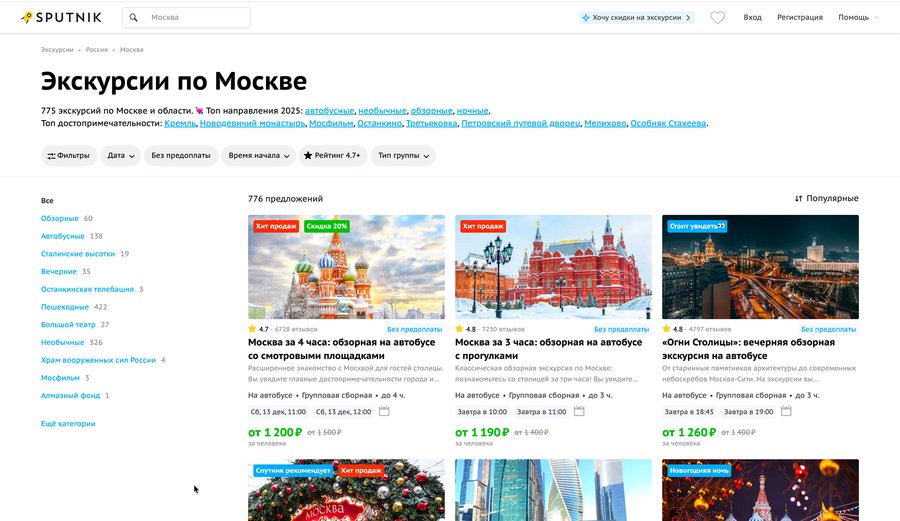Viewport: 900px width, 521px height.
Task: Open the Кремль attraction link
Action: (x=180, y=123)
